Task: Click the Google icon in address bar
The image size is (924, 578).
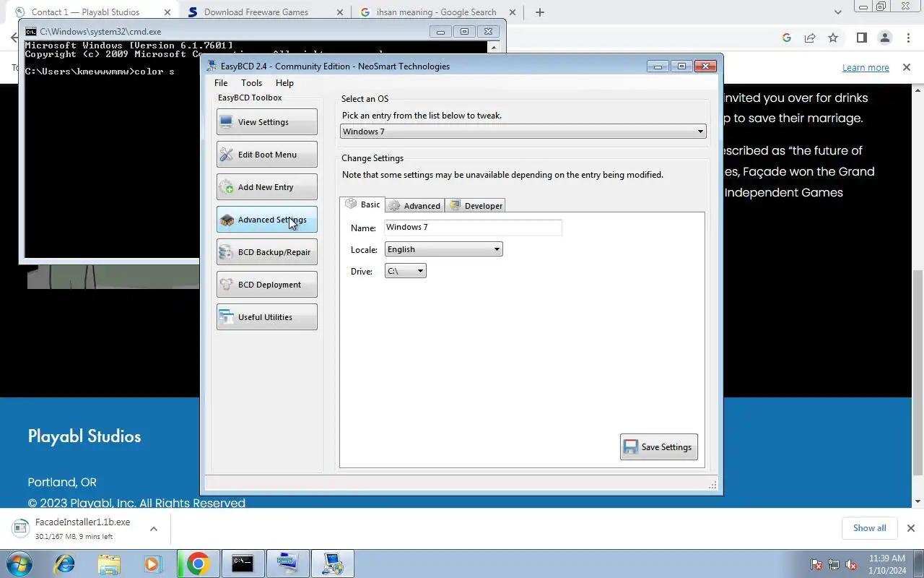Action: point(787,38)
